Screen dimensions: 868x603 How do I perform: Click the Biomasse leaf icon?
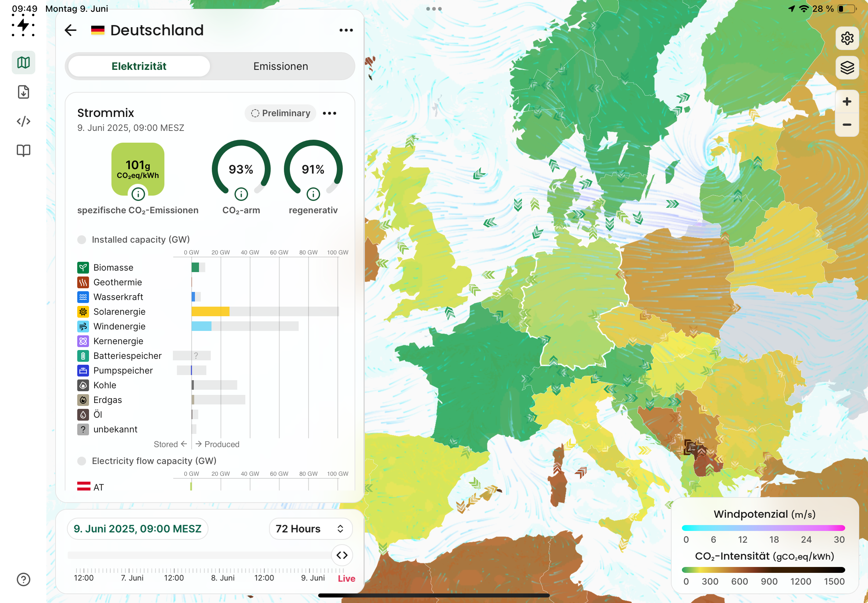coord(83,268)
